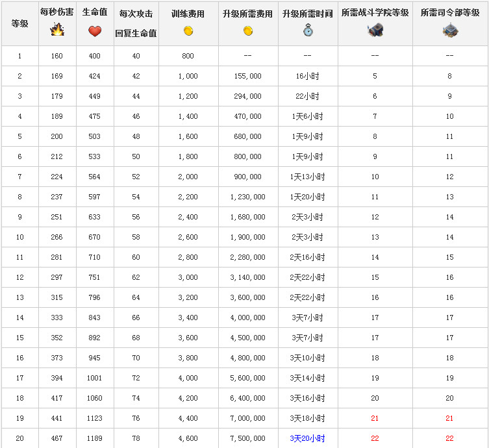Click the 1060 health value cell
This screenshot has height=448, width=489.
click(95, 398)
